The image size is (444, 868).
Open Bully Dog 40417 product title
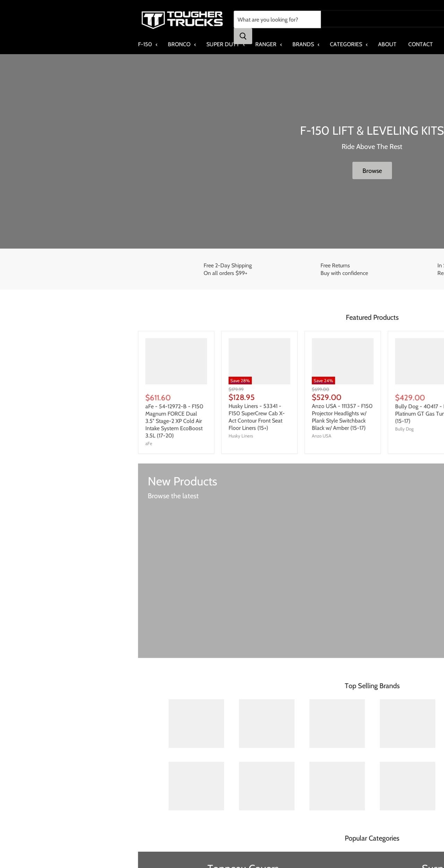coord(419,413)
